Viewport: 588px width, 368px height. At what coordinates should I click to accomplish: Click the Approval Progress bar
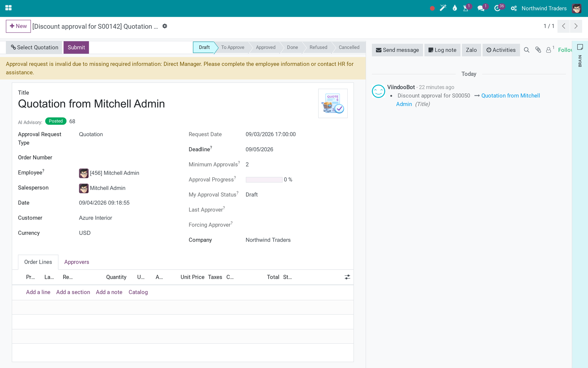(x=264, y=180)
